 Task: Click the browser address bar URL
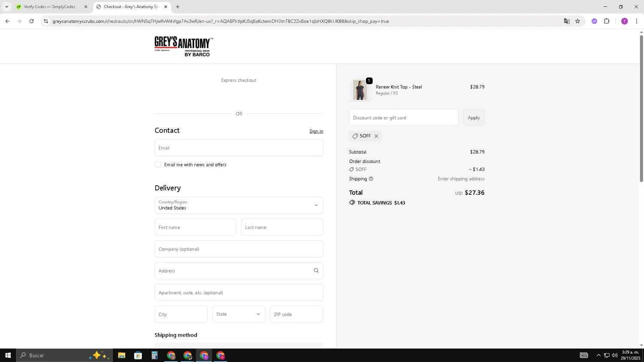pyautogui.click(x=221, y=21)
